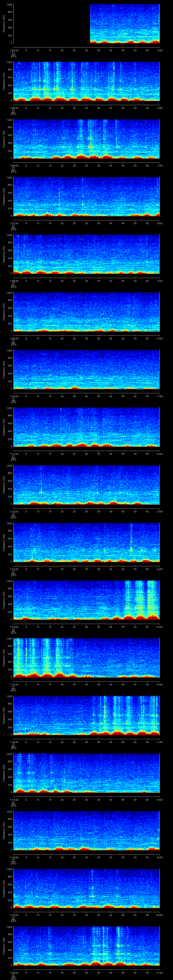
Task: Click the 21:00 end time label
Action: pos(160,972)
